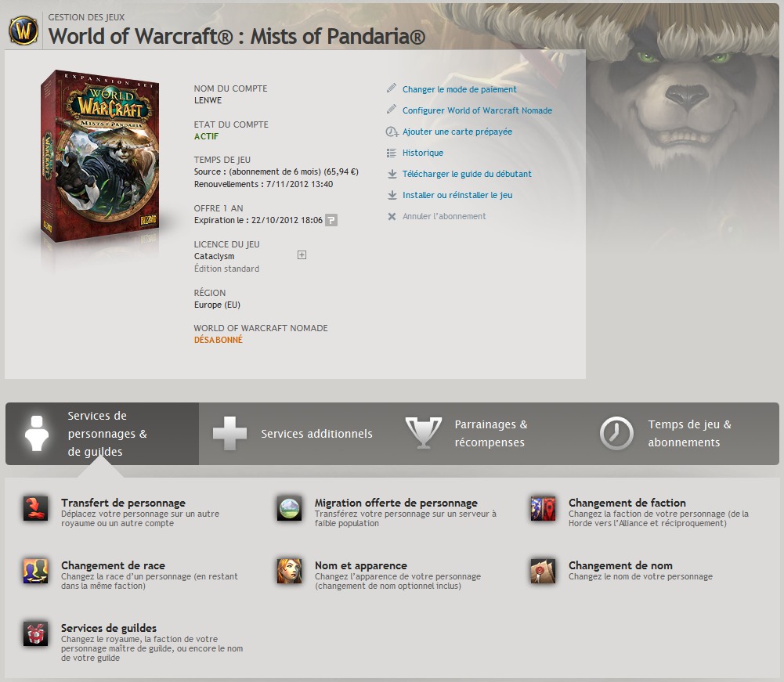Click Ajouter une carte prépayée link
784x682 pixels.
point(457,132)
